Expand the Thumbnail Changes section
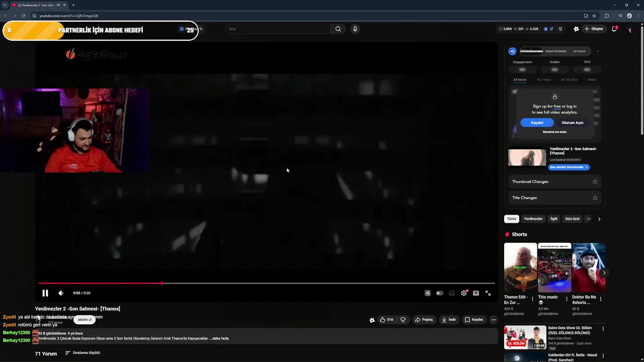Image resolution: width=644 pixels, height=362 pixels. (x=554, y=182)
